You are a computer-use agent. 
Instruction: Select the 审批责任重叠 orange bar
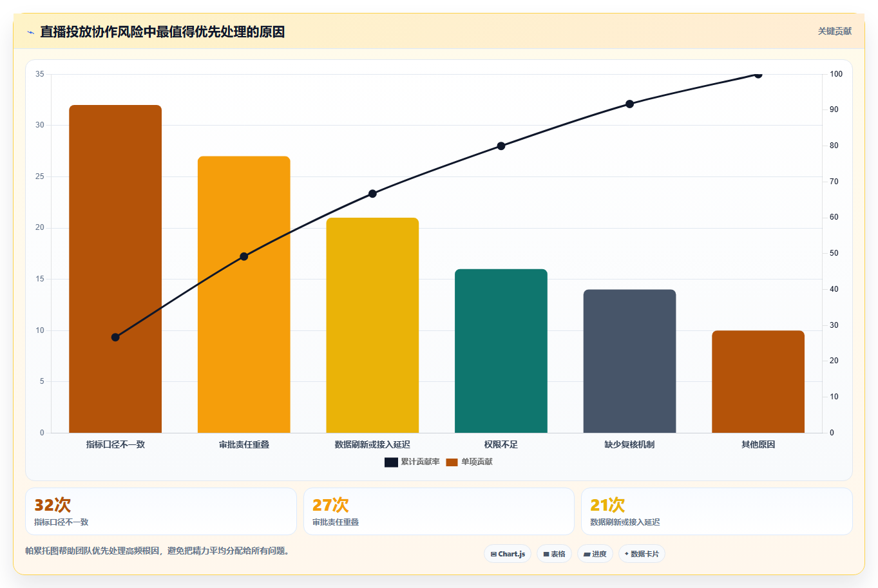pyautogui.click(x=244, y=294)
